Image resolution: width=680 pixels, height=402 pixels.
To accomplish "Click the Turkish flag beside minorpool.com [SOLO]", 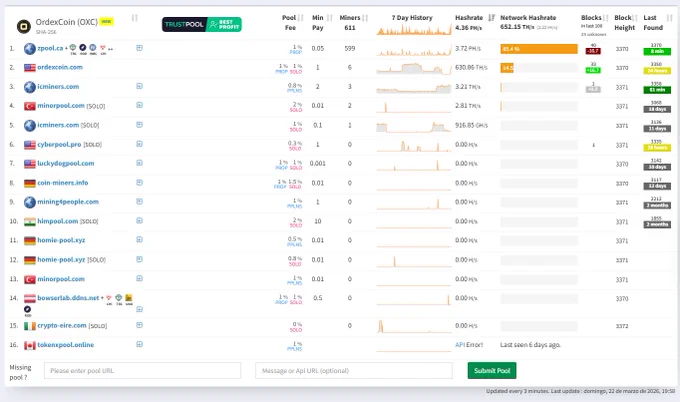I will 30,106.
